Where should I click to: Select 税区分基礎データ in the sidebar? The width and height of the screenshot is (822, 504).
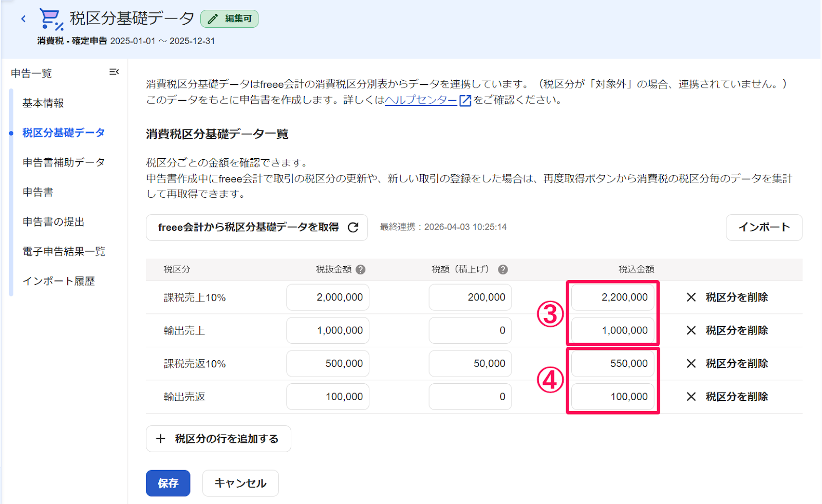tap(64, 133)
